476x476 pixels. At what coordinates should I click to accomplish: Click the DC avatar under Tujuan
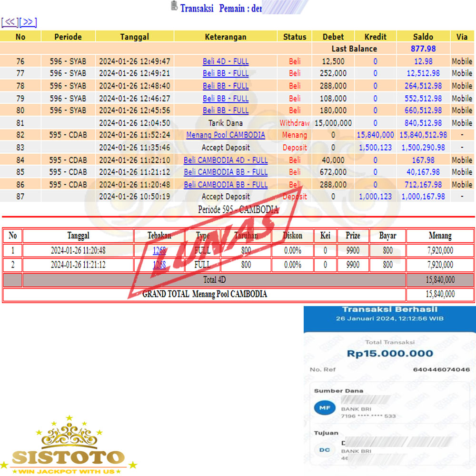tap(325, 450)
